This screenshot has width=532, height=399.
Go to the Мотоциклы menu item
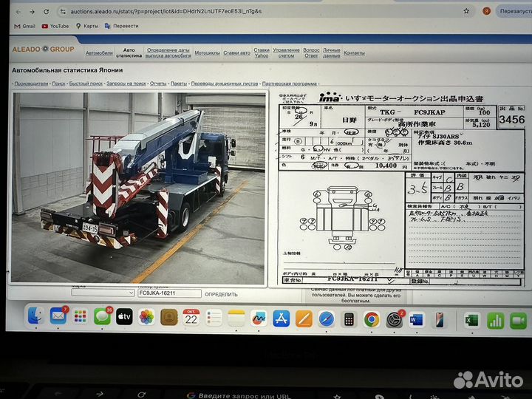pyautogui.click(x=207, y=52)
